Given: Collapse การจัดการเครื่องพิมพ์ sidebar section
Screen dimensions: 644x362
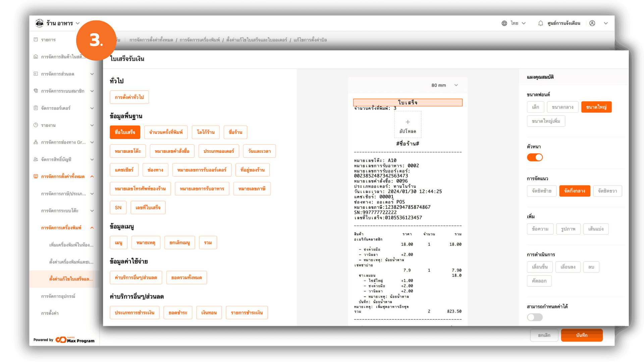Looking at the screenshot, I should click(x=92, y=228).
